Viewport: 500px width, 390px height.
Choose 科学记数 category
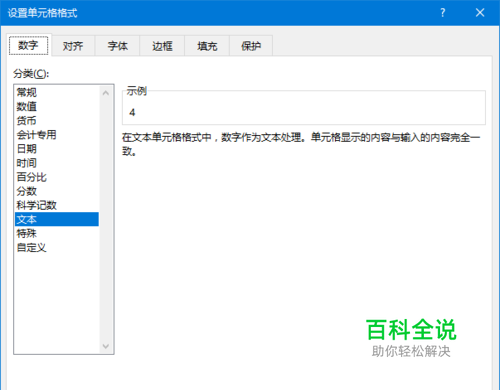tap(57, 205)
